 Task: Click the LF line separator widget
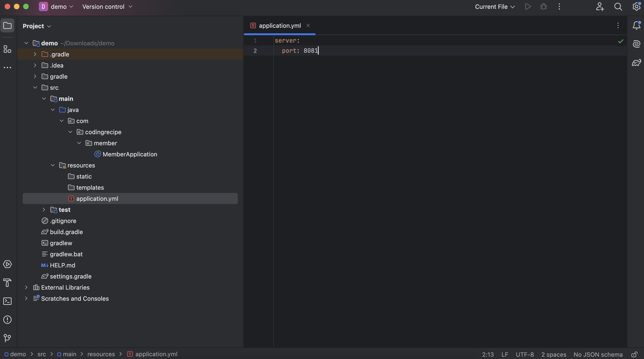point(505,355)
